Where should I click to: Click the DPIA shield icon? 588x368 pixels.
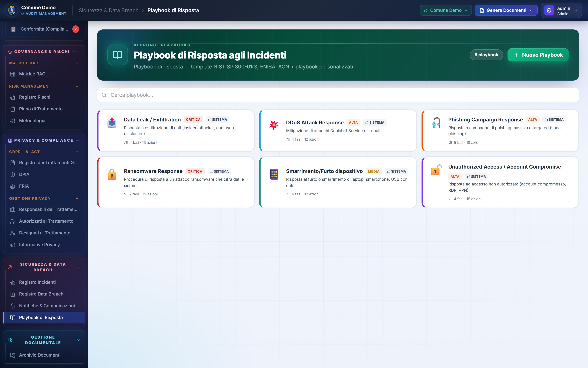click(13, 174)
